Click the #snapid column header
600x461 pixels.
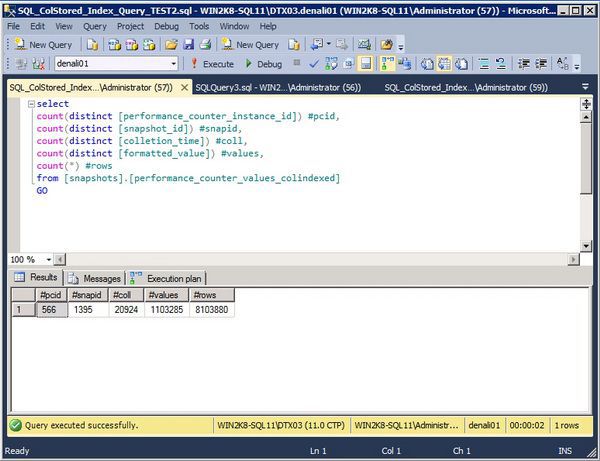[88, 295]
